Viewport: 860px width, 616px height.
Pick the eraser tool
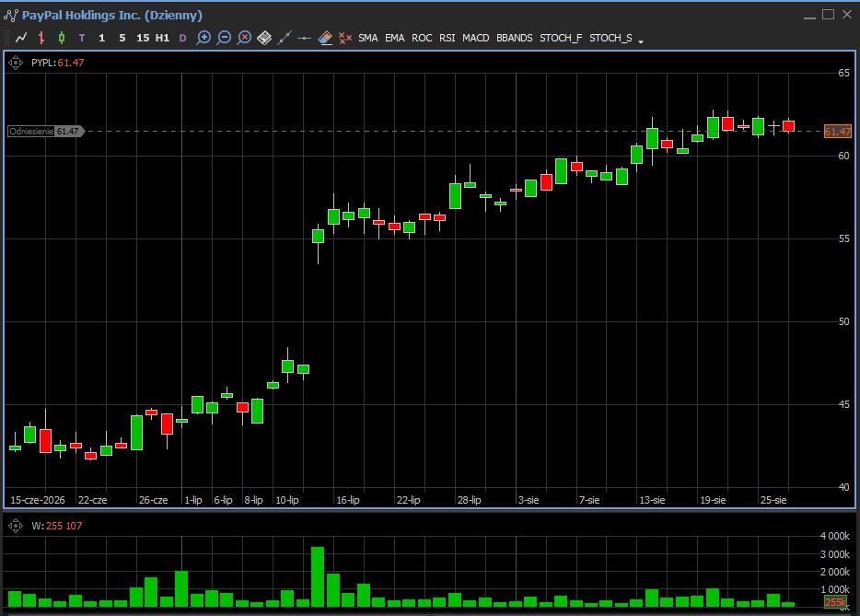pyautogui.click(x=325, y=38)
